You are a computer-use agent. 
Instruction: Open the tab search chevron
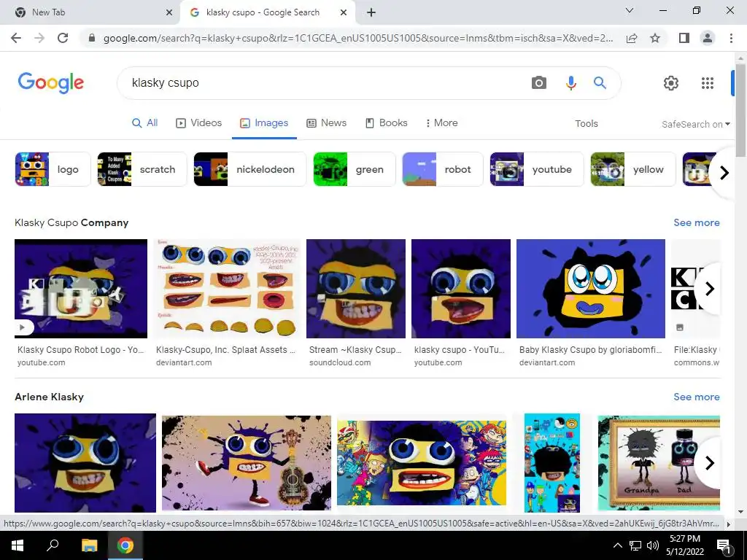click(x=630, y=10)
